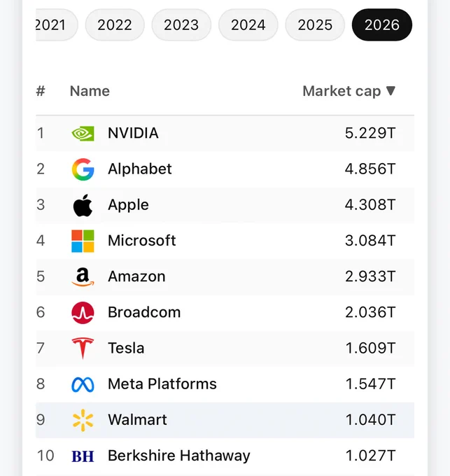450x476 pixels.
Task: Click the Microsoft logo icon
Action: click(83, 241)
